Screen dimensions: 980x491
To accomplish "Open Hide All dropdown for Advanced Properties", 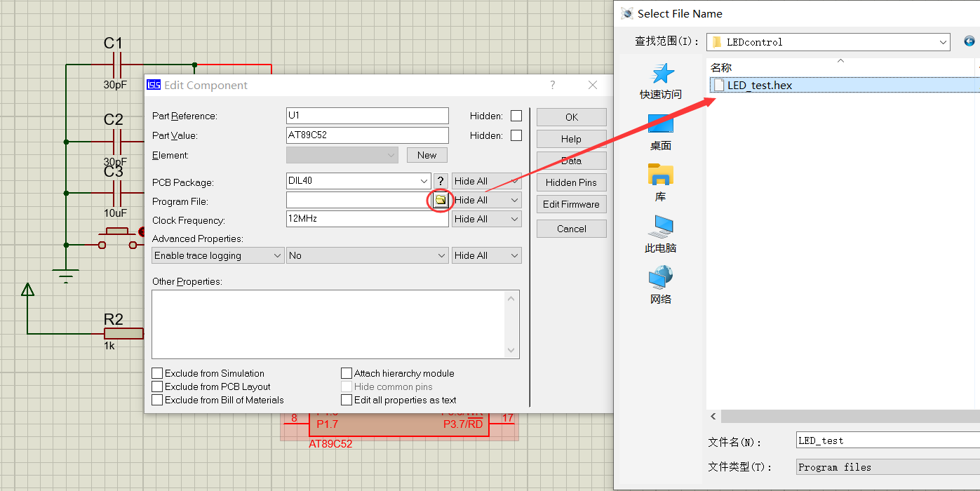I will [x=487, y=255].
